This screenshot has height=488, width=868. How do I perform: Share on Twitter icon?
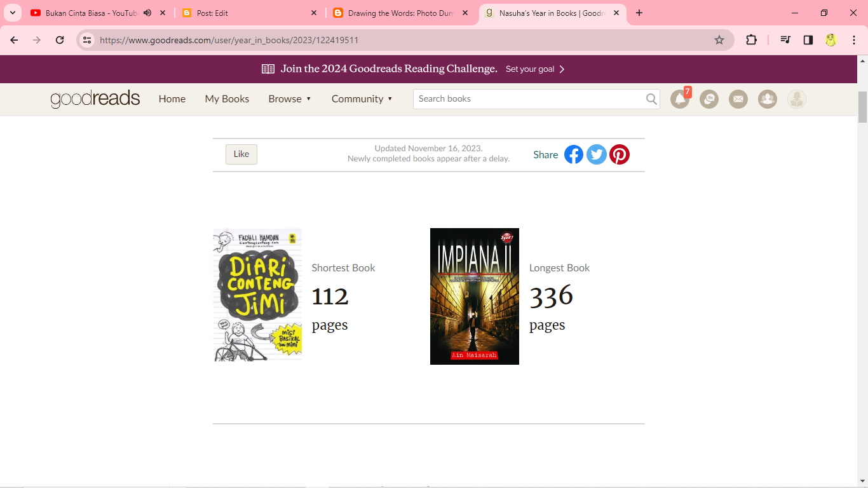click(x=597, y=154)
